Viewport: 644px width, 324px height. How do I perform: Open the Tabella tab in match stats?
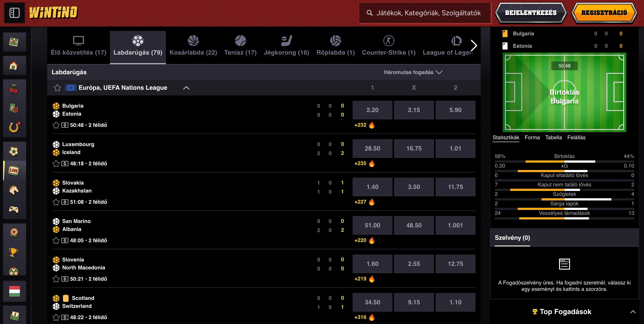coord(554,137)
